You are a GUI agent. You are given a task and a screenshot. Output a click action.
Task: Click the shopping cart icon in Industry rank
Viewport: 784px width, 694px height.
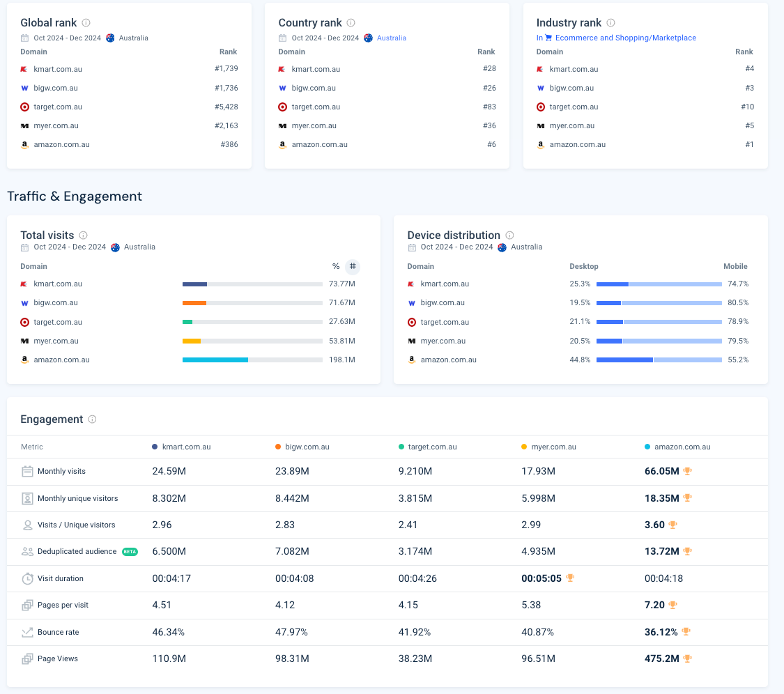coord(548,38)
